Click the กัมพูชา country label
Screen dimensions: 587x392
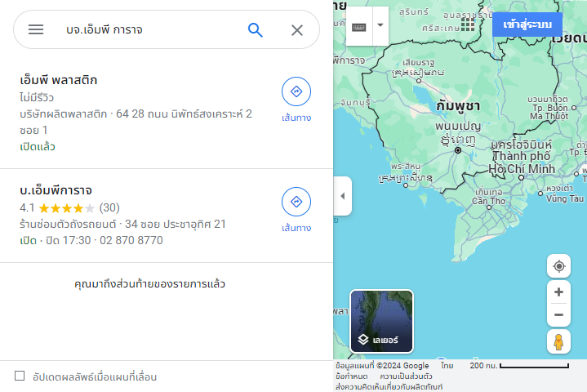coord(458,106)
